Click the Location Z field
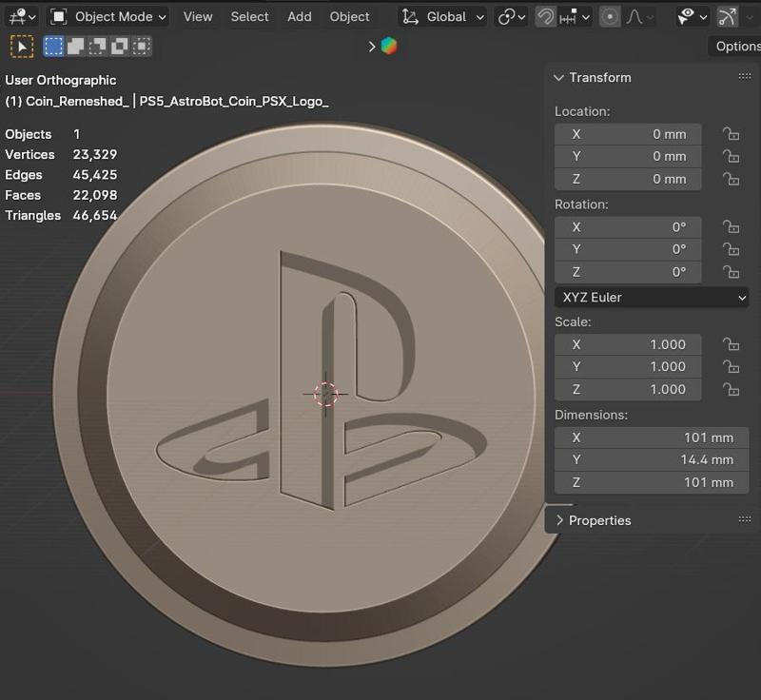 [628, 179]
